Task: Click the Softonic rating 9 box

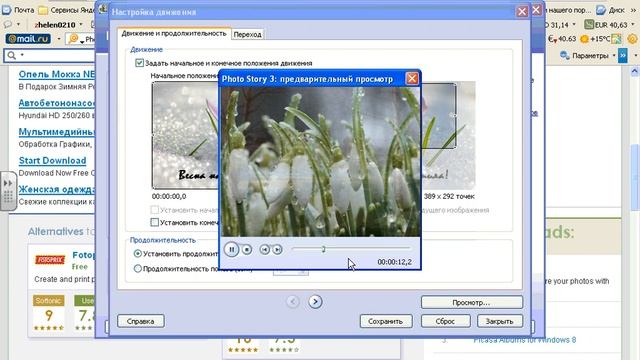Action: pyautogui.click(x=49, y=313)
